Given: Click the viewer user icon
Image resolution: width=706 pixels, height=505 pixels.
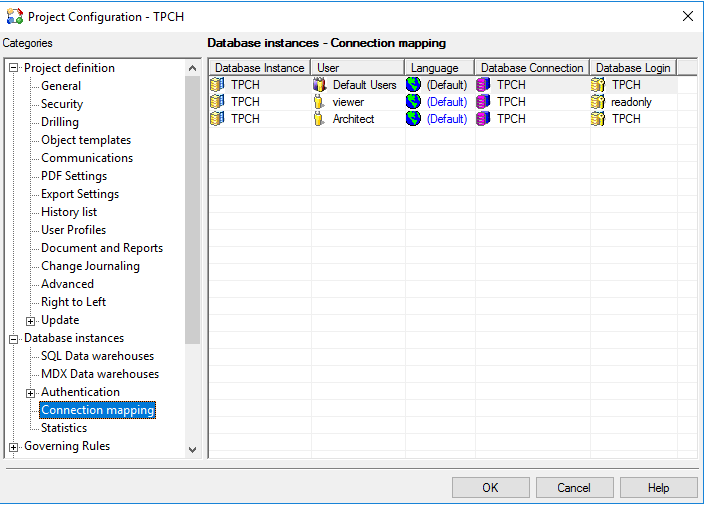Looking at the screenshot, I should (x=321, y=102).
